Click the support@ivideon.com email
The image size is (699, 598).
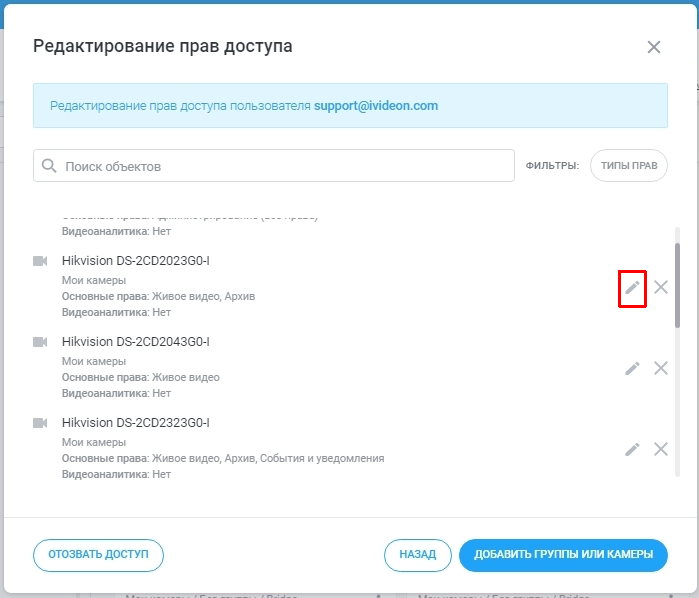click(376, 106)
